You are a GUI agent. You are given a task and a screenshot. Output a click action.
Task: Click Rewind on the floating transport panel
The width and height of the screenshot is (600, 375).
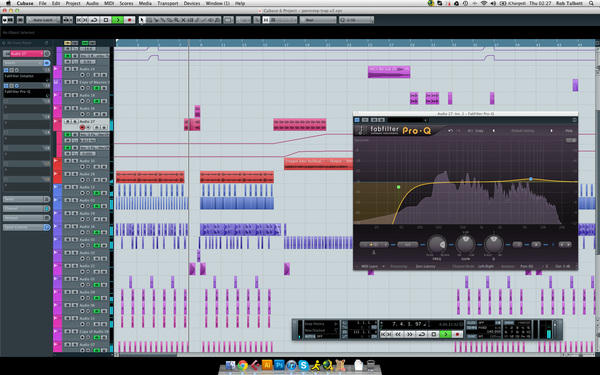point(398,334)
